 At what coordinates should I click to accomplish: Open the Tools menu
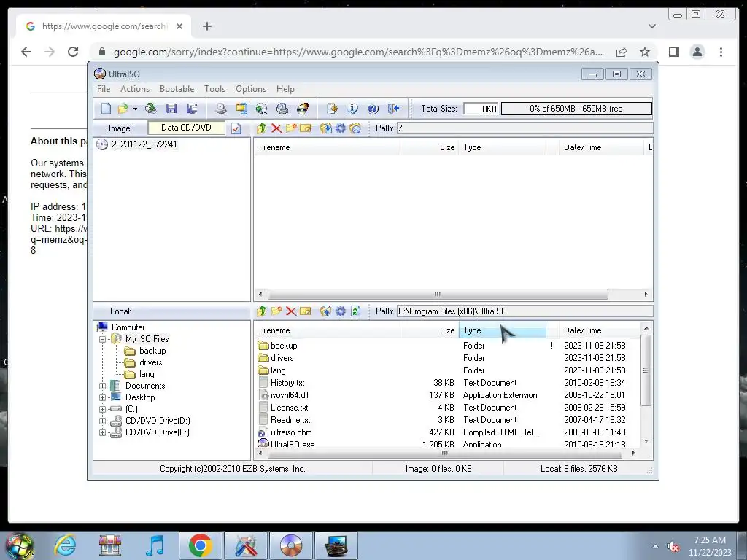[215, 89]
